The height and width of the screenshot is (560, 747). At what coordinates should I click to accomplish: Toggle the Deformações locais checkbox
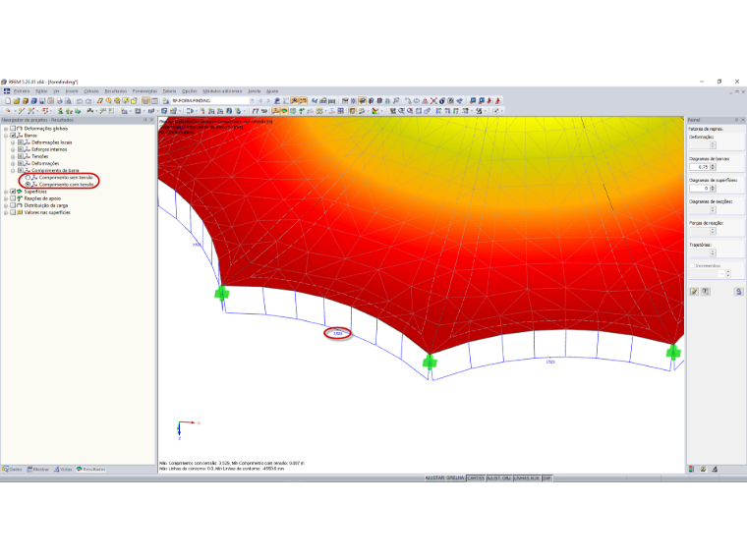pyautogui.click(x=21, y=142)
